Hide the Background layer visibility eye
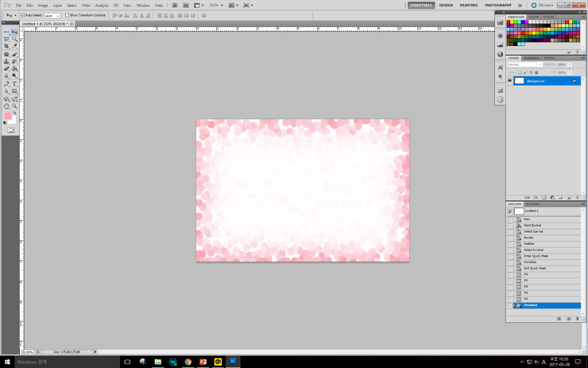The width and height of the screenshot is (588, 368). click(x=510, y=81)
